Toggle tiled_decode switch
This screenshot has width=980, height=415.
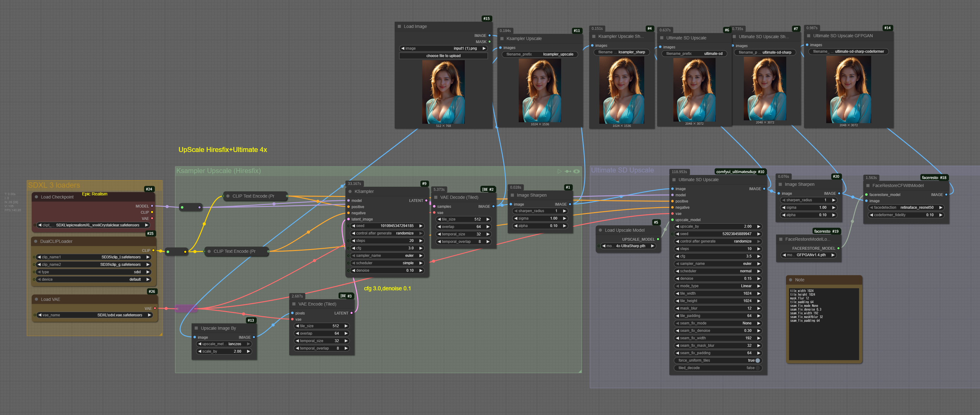(x=757, y=368)
